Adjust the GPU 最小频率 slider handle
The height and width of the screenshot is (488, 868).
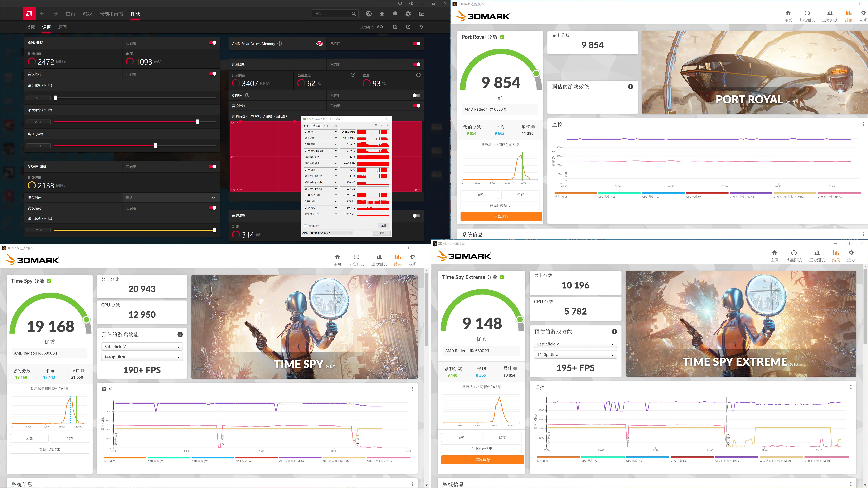pyautogui.click(x=55, y=98)
